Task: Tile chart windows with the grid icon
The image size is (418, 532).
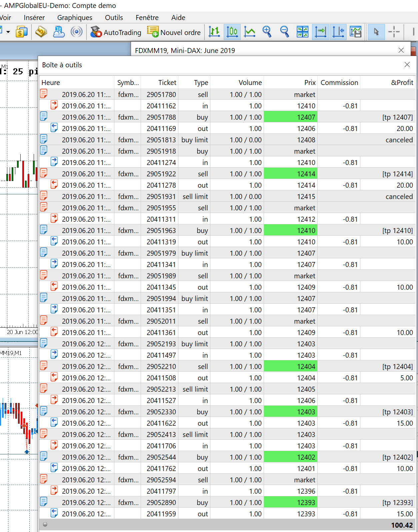Action: (302, 32)
